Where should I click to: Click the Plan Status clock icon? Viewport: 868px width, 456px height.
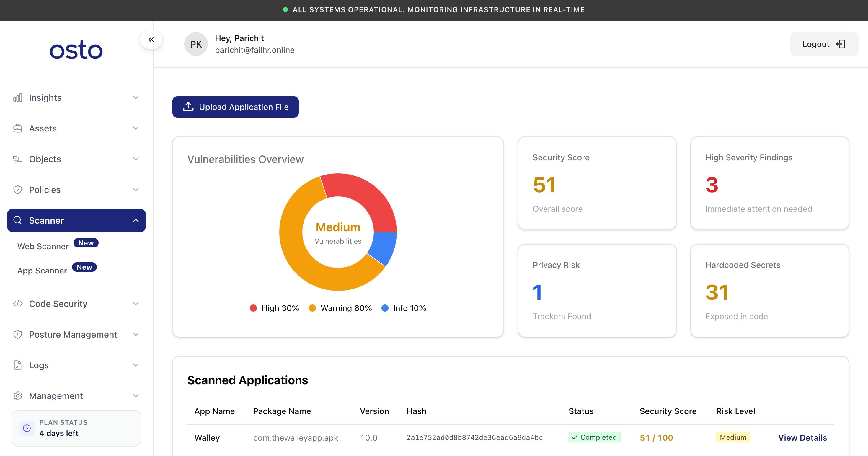click(27, 428)
